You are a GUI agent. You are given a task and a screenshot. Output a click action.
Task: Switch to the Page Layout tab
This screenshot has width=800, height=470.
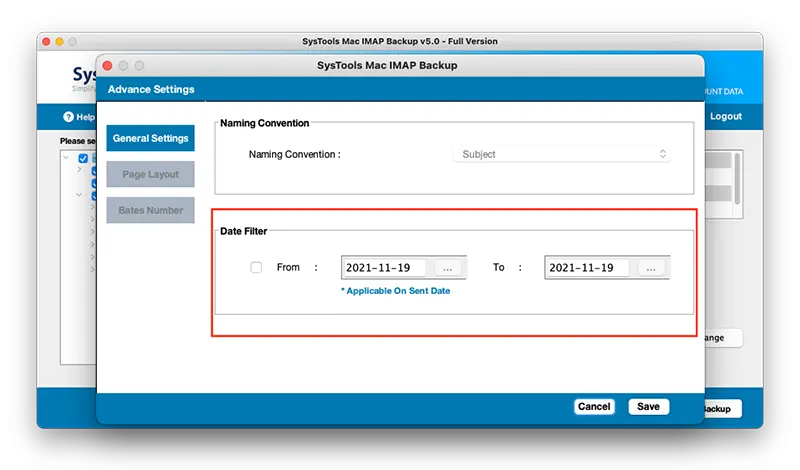point(151,175)
